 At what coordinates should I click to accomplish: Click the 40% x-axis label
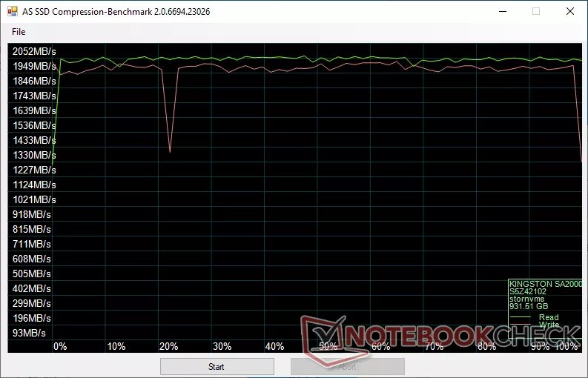[274, 347]
